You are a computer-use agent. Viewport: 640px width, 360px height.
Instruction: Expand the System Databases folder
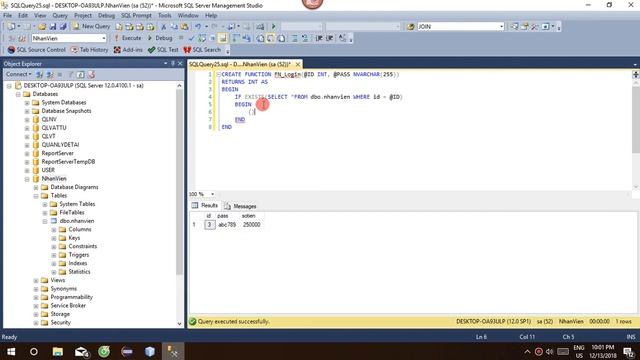point(27,103)
